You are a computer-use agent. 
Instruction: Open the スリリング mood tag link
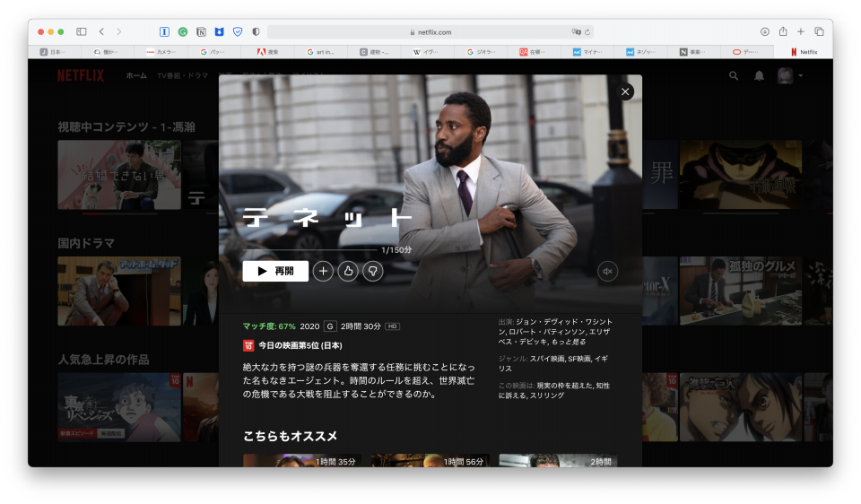tap(547, 395)
